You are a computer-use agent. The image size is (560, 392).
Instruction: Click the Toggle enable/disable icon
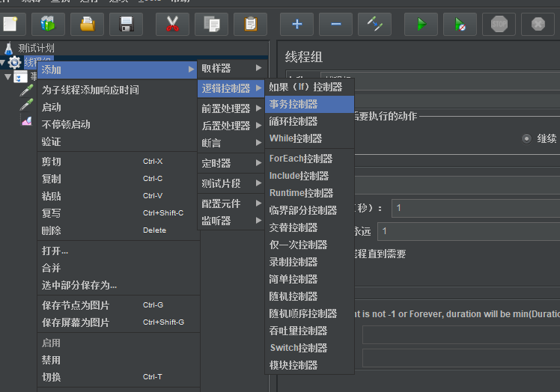pos(374,24)
